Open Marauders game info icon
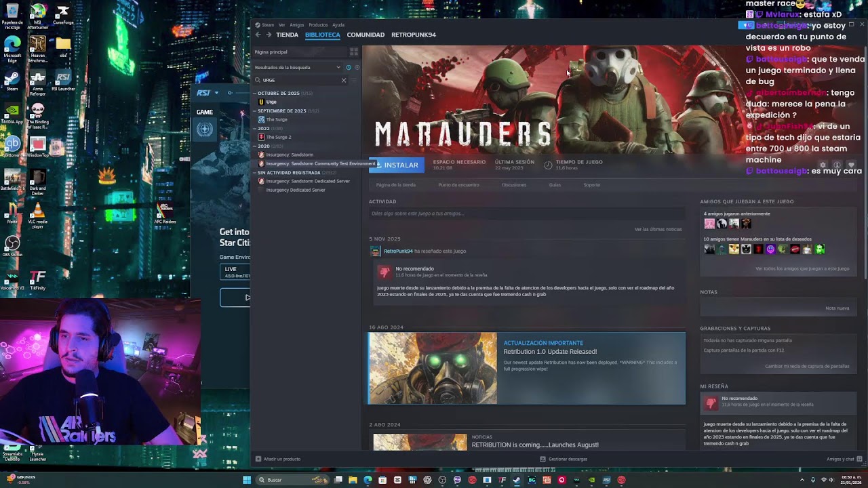Image resolution: width=868 pixels, height=488 pixels. click(837, 165)
